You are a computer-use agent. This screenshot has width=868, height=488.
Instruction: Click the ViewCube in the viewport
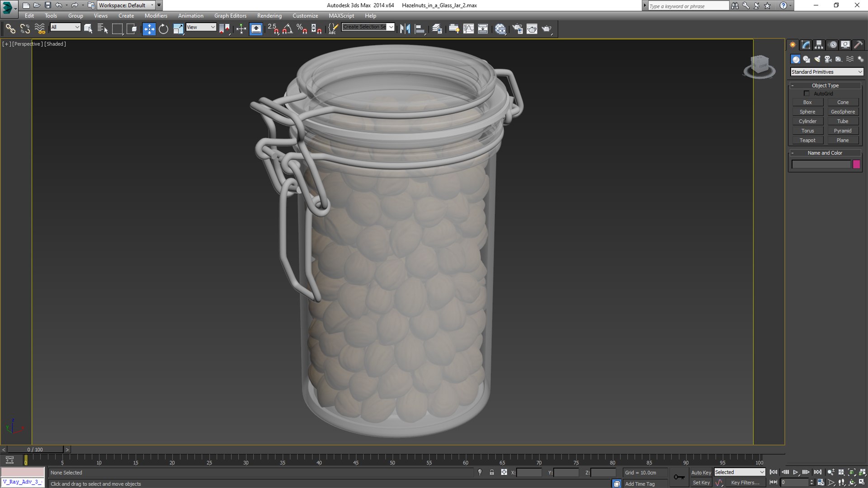click(x=759, y=66)
